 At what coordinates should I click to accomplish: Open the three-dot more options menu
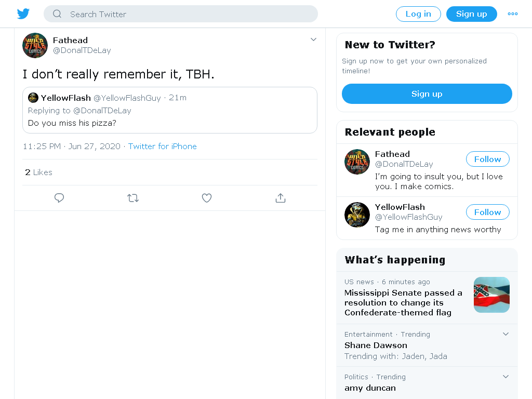tap(512, 14)
